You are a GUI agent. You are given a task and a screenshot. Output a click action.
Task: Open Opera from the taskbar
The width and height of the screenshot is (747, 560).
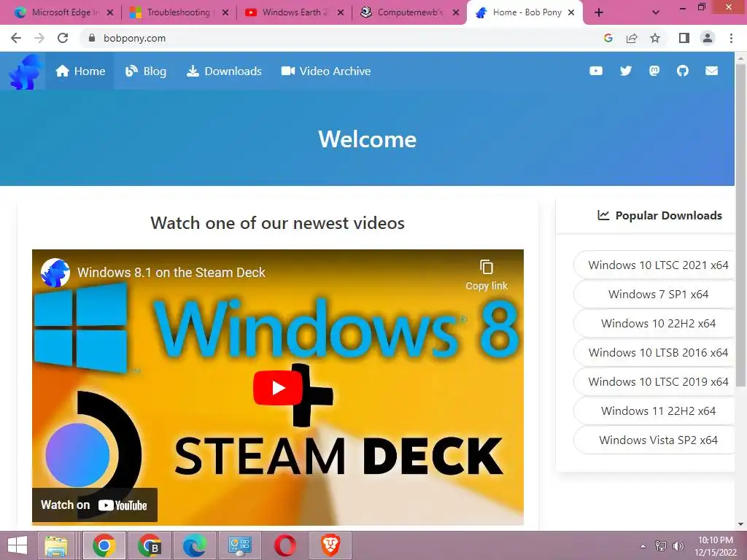(285, 545)
